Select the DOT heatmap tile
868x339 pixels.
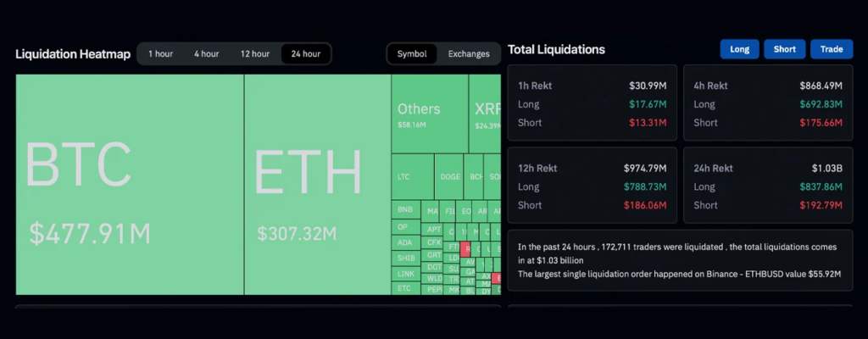432,267
